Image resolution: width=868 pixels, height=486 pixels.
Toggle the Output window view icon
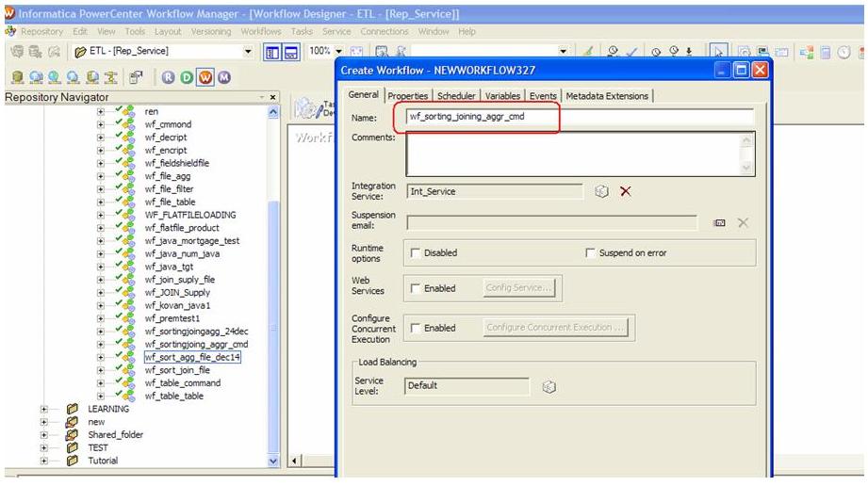click(x=291, y=52)
